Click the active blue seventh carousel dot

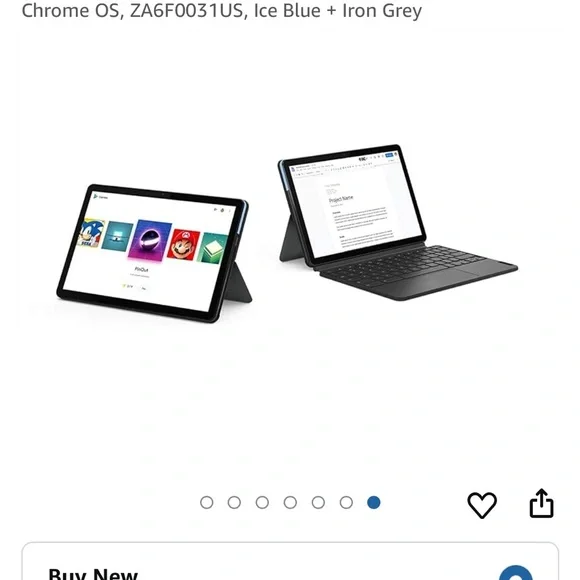(x=374, y=502)
